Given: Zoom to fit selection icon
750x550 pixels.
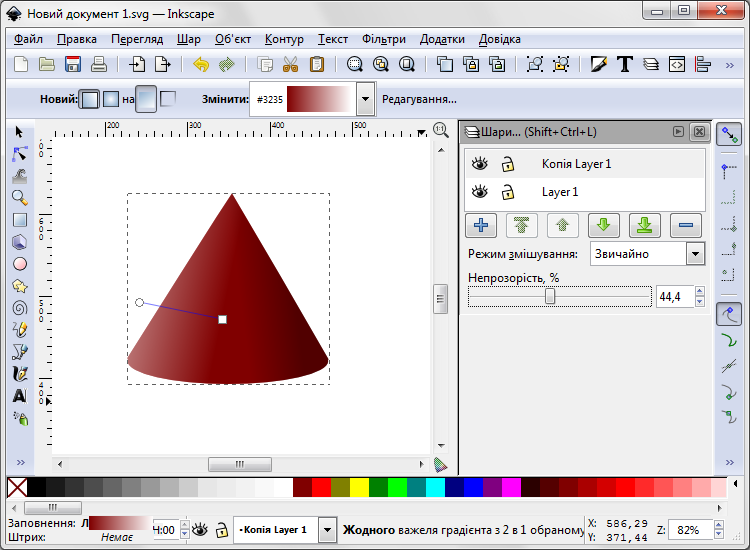Looking at the screenshot, I should (354, 64).
